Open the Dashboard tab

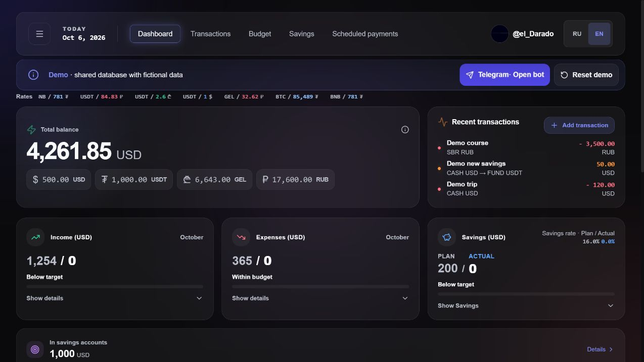pos(155,34)
